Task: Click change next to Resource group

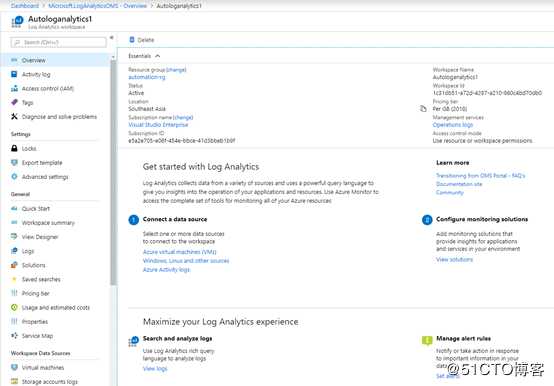Action: 176,70
